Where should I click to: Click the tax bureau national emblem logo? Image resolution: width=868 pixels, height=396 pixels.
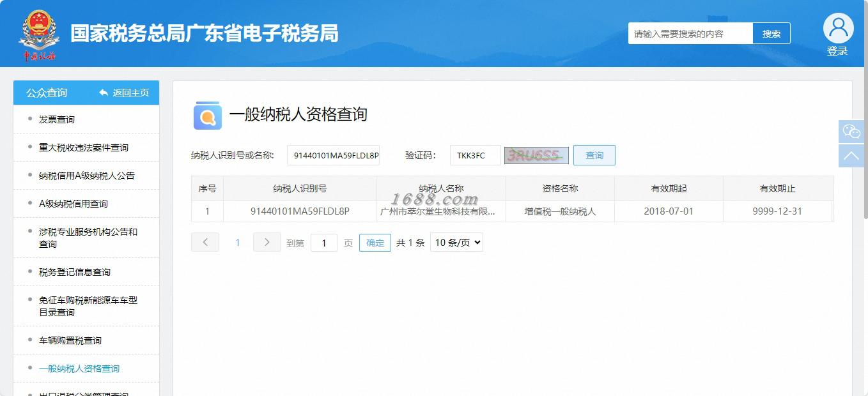pyautogui.click(x=40, y=34)
